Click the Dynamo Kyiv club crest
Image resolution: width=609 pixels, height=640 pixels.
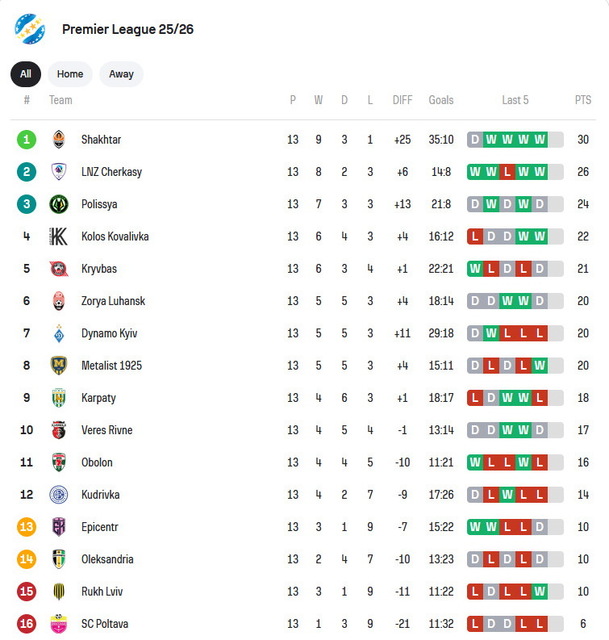58,334
